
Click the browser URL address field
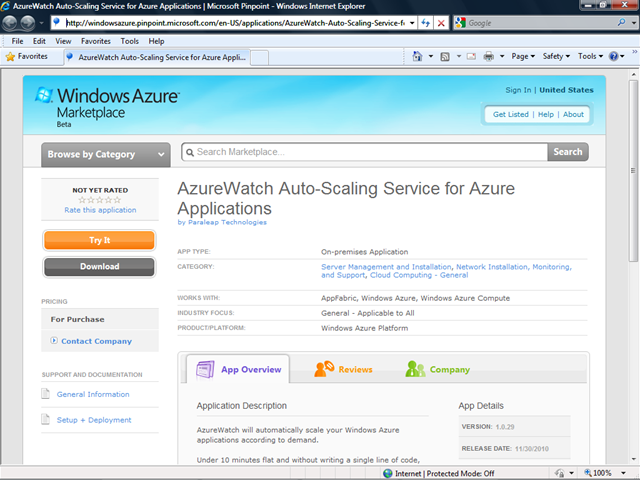click(x=236, y=23)
